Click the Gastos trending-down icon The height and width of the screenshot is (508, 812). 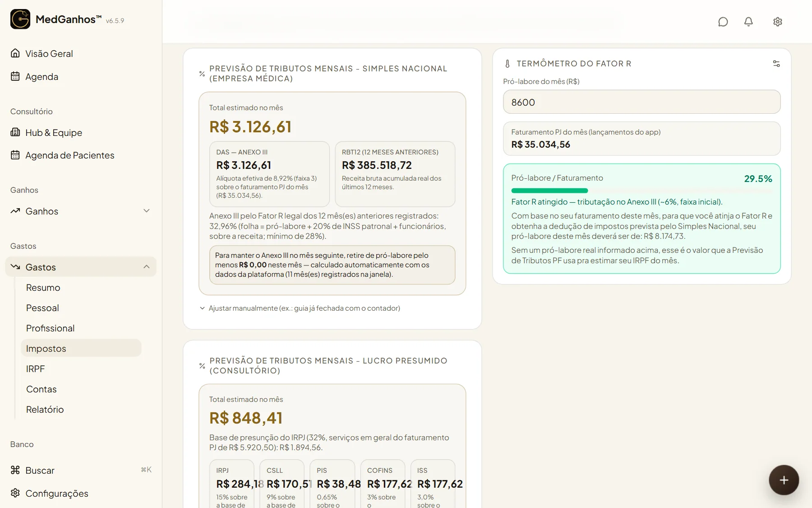click(15, 267)
